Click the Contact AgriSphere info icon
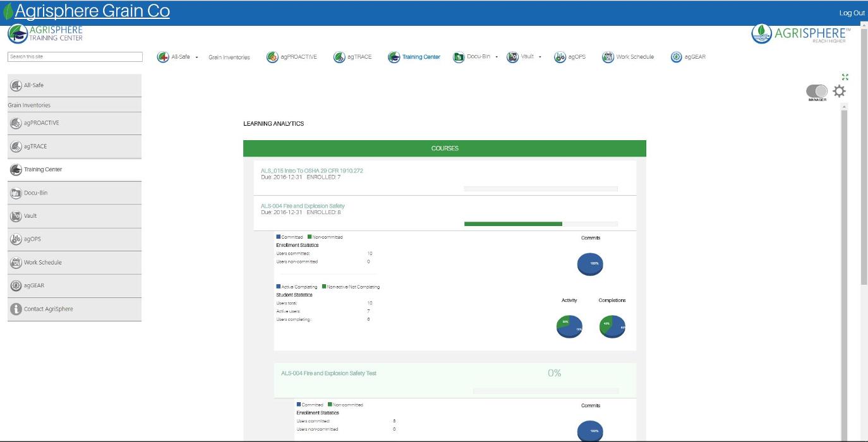 16,309
